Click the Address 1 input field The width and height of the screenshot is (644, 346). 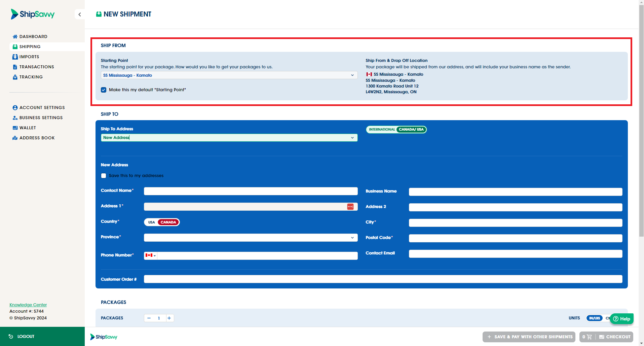click(x=251, y=207)
